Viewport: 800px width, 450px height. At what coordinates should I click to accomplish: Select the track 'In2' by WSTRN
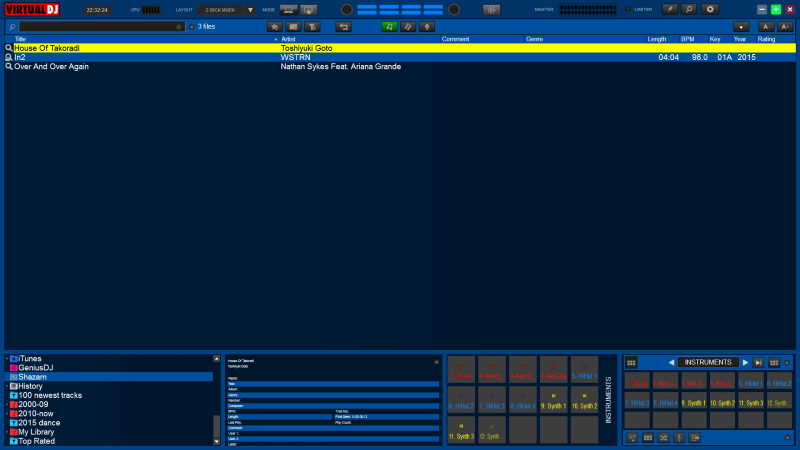pos(399,57)
